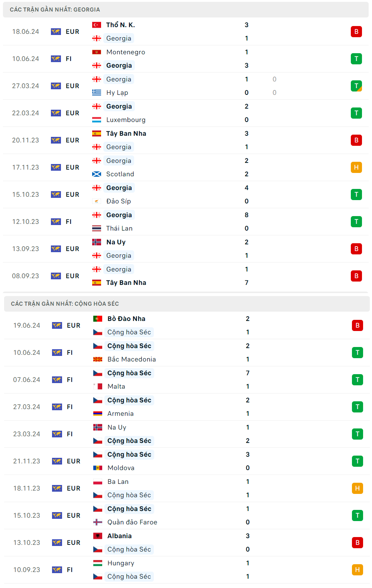Viewport: 372px width, 588px height.
Task: Select the 12.10.23 Georgia vs Thái Lan match date
Action: coord(26,222)
